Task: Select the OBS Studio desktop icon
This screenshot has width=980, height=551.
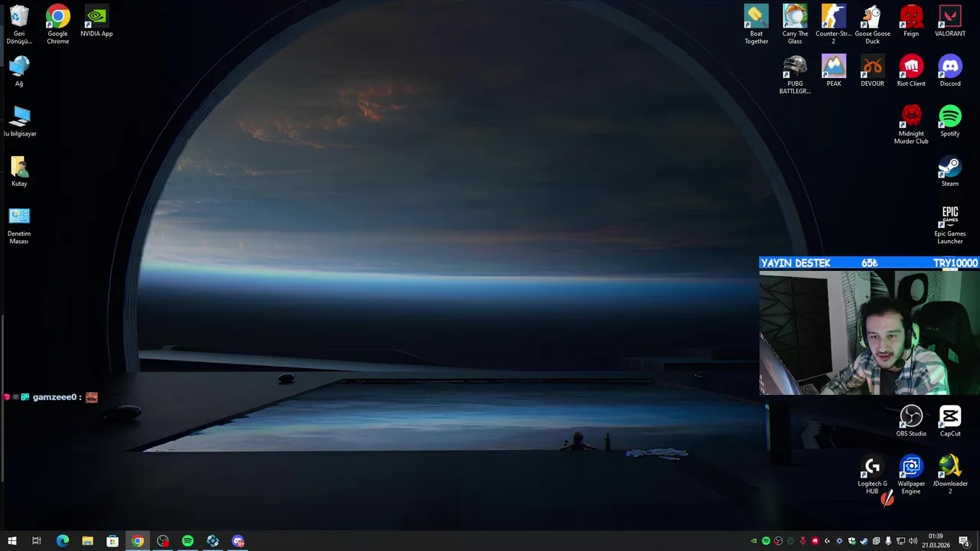Action: [x=911, y=421]
